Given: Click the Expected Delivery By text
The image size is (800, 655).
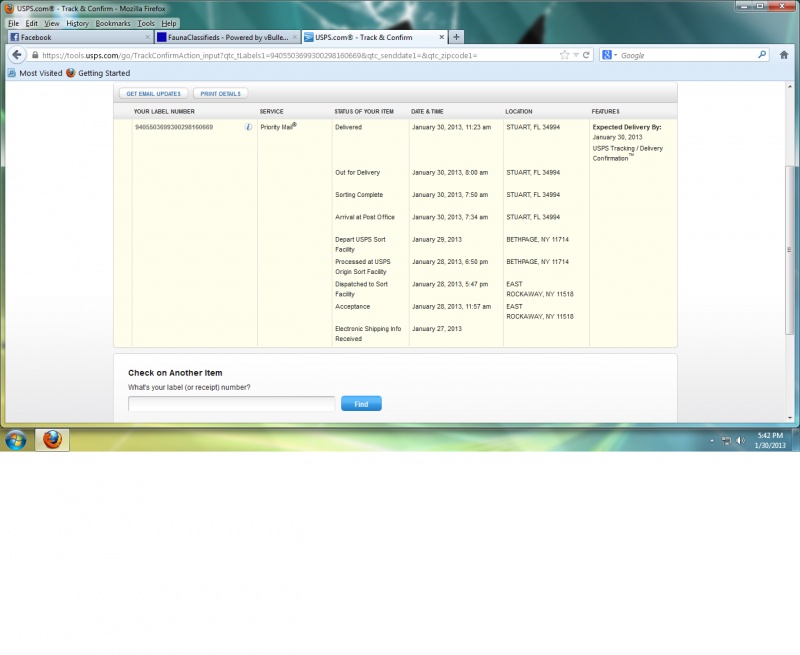Looking at the screenshot, I should (x=627, y=127).
